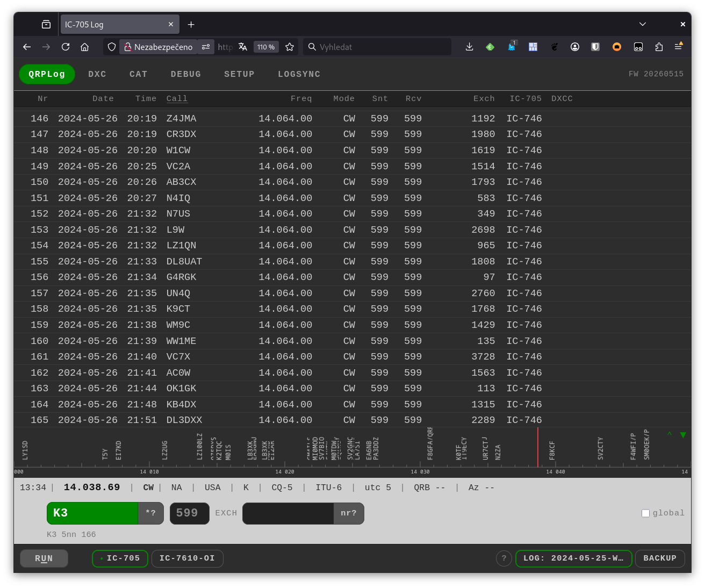Sort the log by the Call column header
705x588 pixels.
pos(177,99)
